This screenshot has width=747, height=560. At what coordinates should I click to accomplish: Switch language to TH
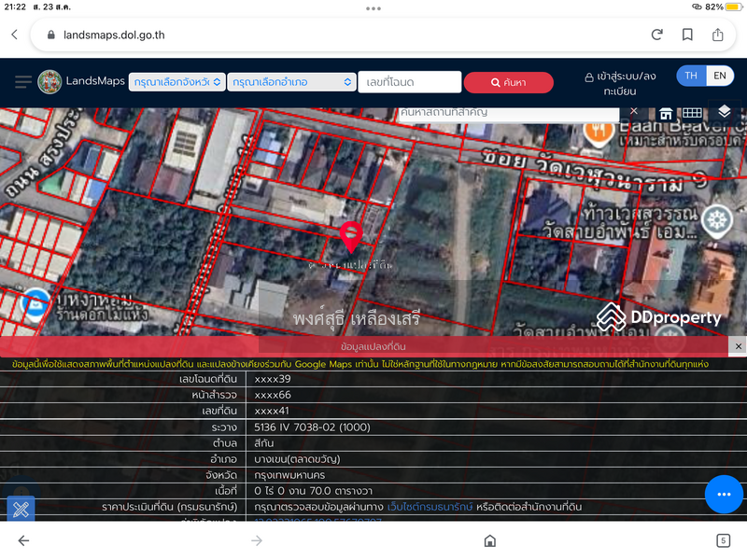point(691,76)
